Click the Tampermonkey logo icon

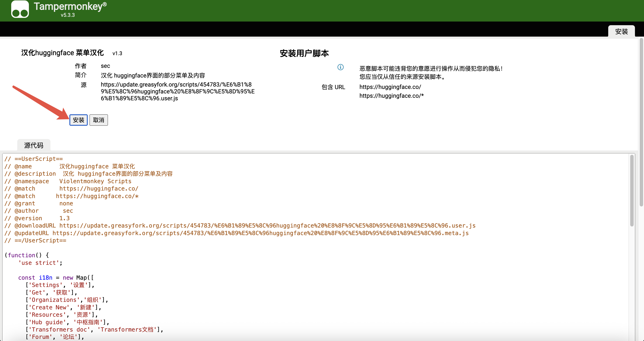[x=20, y=9]
